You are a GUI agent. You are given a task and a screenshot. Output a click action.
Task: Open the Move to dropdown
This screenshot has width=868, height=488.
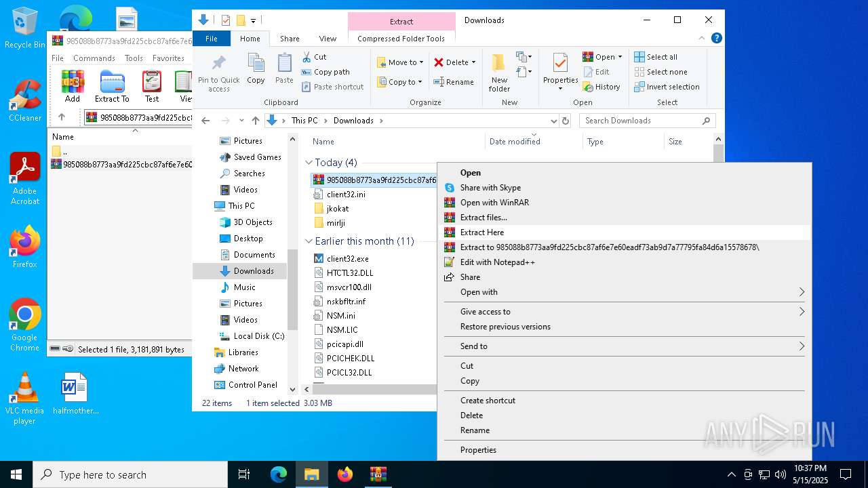click(x=400, y=62)
